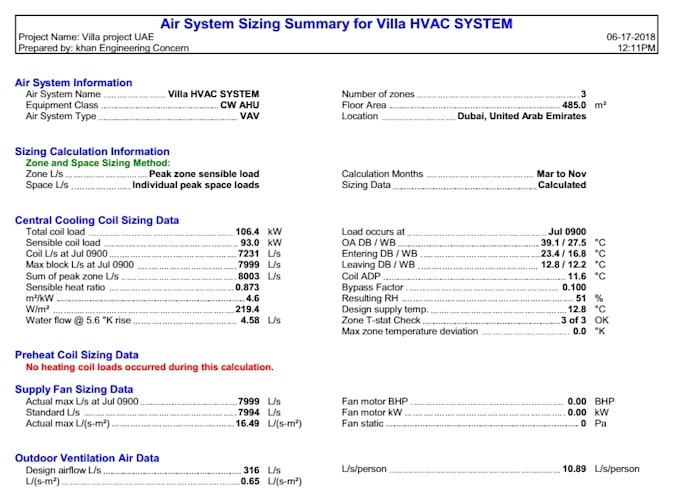Click L/s/person value '10.89'
Screen dimensions: 680x502
tap(574, 469)
